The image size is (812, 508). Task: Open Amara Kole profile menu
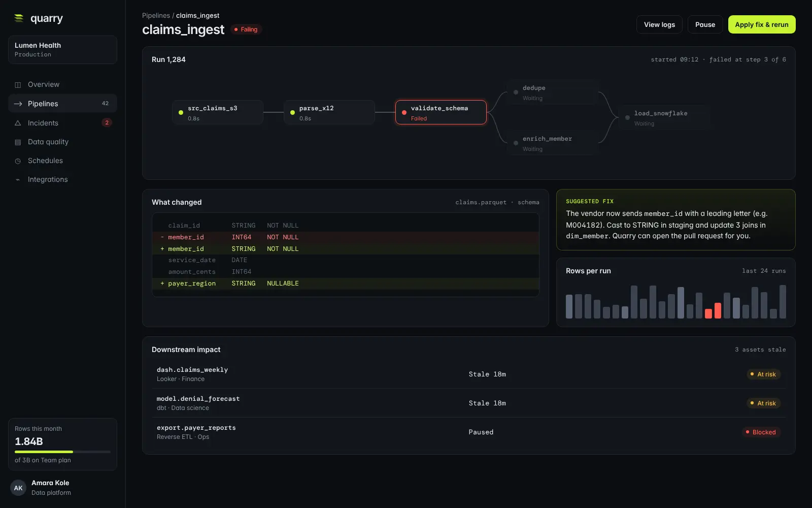click(62, 488)
